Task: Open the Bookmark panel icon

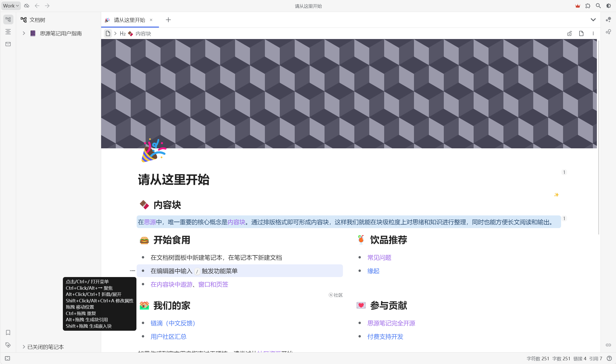Action: pyautogui.click(x=8, y=332)
